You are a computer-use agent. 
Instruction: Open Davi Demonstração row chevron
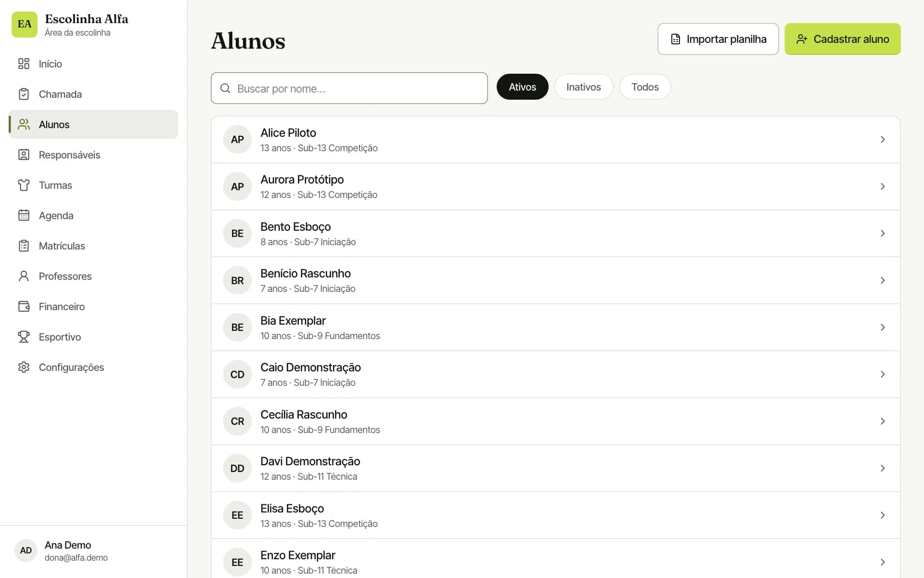pos(883,468)
